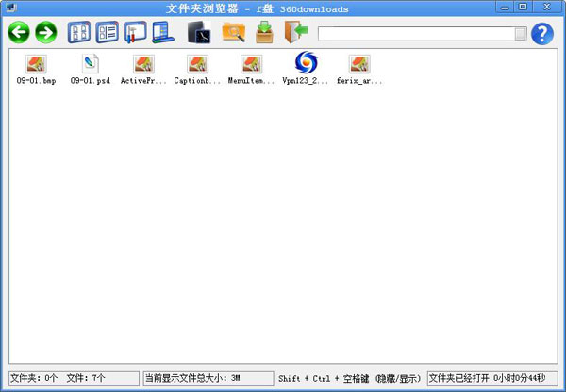Switch to large thumbnail grid view
The width and height of the screenshot is (566, 392).
click(x=80, y=34)
